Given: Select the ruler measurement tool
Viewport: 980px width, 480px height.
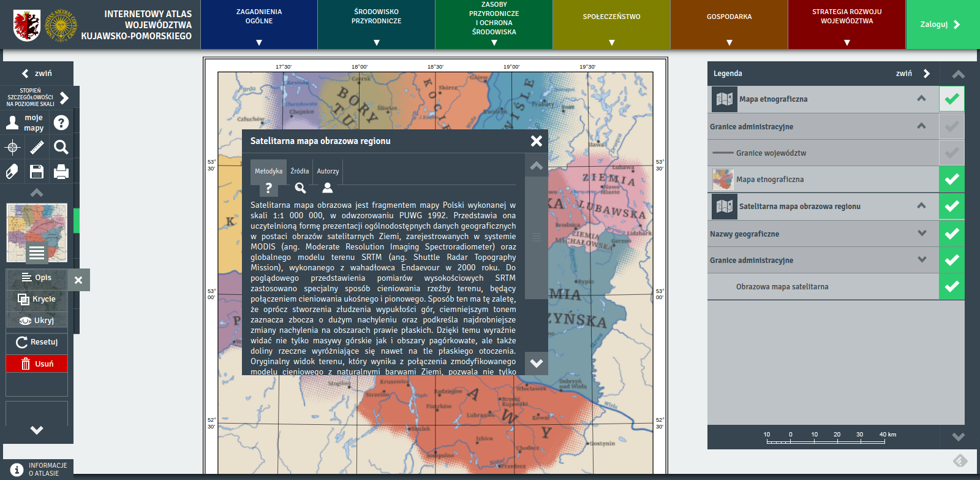Looking at the screenshot, I should (37, 147).
